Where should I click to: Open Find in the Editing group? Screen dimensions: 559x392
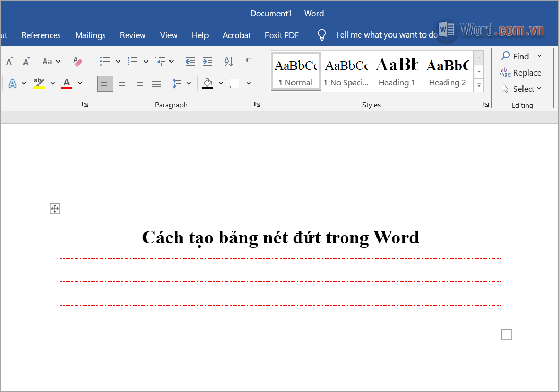pyautogui.click(x=519, y=56)
